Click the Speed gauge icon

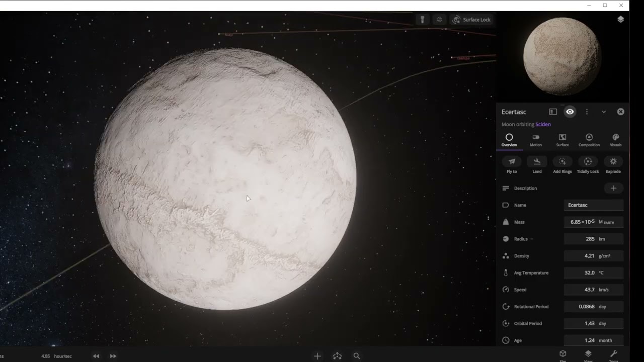click(x=506, y=290)
